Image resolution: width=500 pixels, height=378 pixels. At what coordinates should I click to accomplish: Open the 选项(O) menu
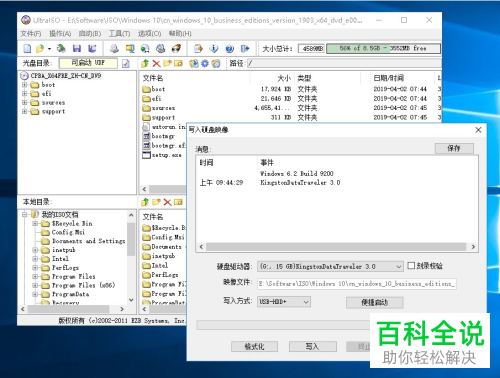pyautogui.click(x=149, y=34)
